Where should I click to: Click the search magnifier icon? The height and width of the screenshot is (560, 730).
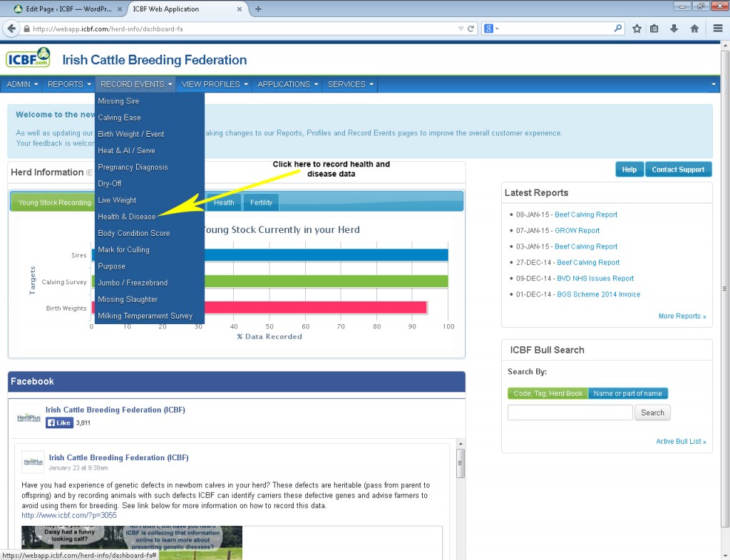pos(617,28)
